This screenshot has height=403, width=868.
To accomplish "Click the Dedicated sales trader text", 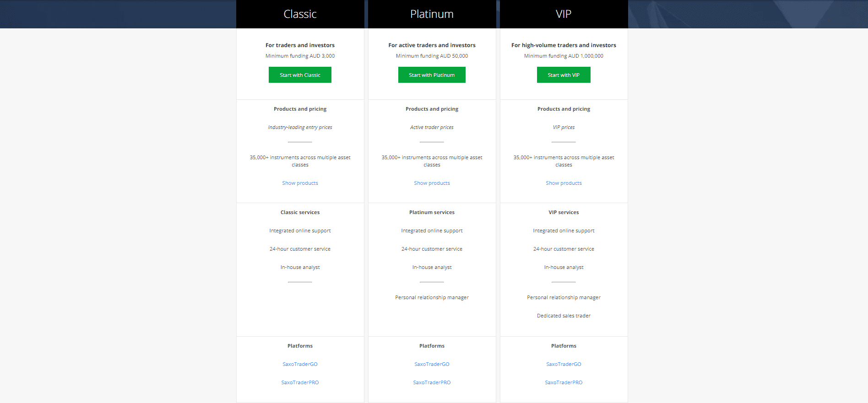I will 564,316.
